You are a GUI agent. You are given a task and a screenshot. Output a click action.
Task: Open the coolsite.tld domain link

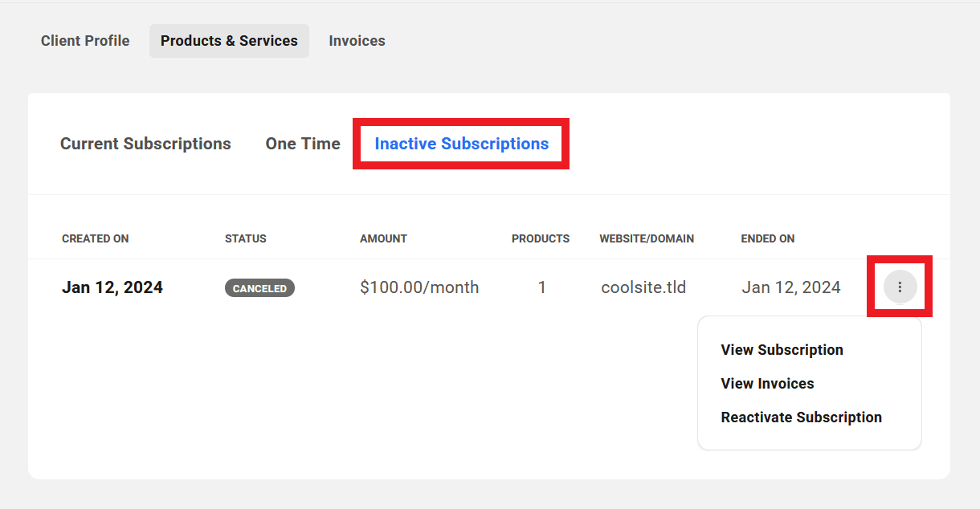click(x=643, y=287)
